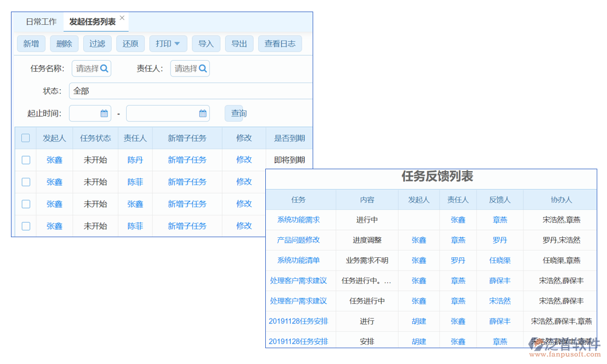Screen dimensions: 607x364
Task: Click the search icon in 任务名称 field
Action: pyautogui.click(x=104, y=69)
